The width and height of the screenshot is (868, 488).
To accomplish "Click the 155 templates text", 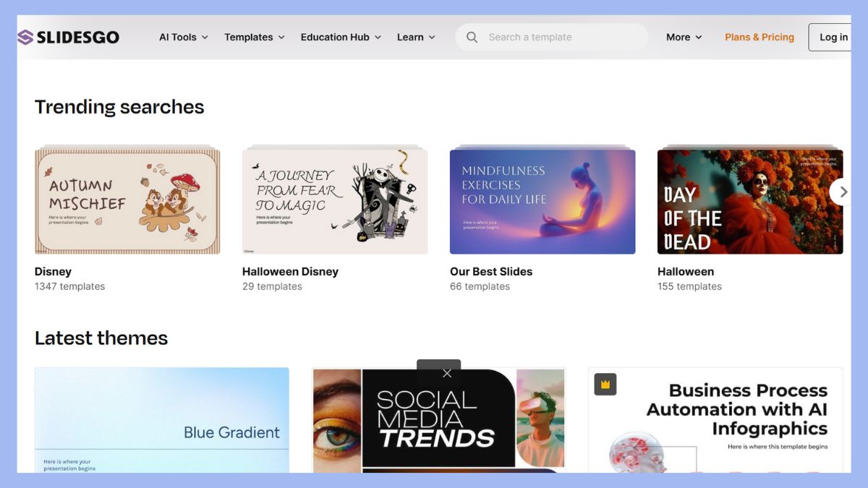I will pos(689,286).
